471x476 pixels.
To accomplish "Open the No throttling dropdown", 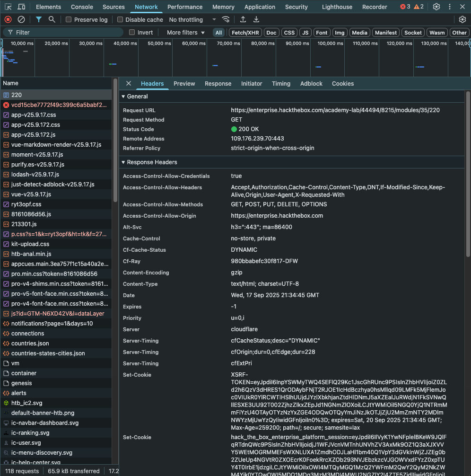I will pos(192,19).
